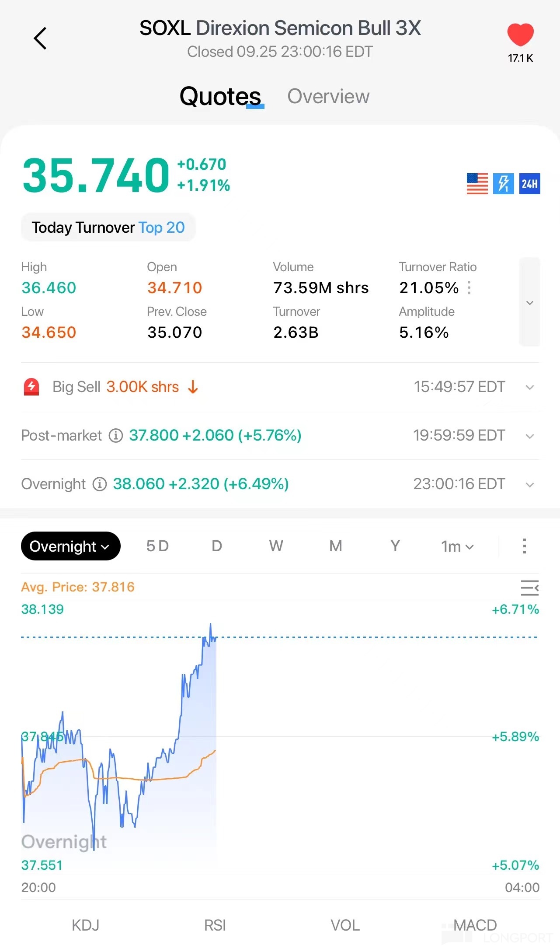Tap the red Big Sell alert icon
The height and width of the screenshot is (952, 560).
(x=31, y=387)
